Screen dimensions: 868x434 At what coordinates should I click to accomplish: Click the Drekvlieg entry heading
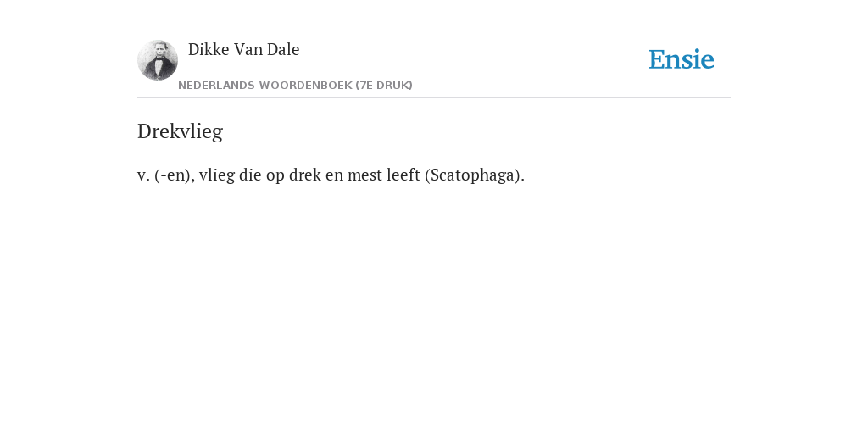click(180, 131)
